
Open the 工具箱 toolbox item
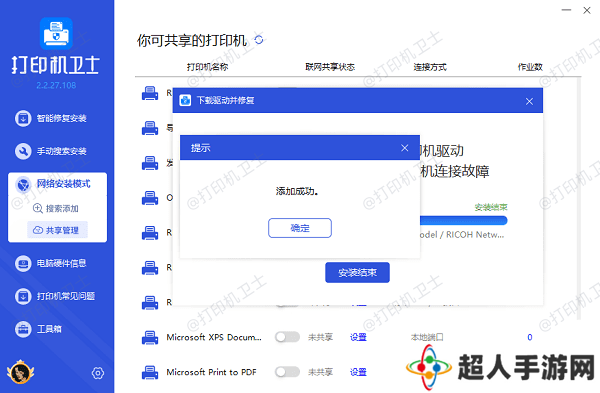pos(38,329)
